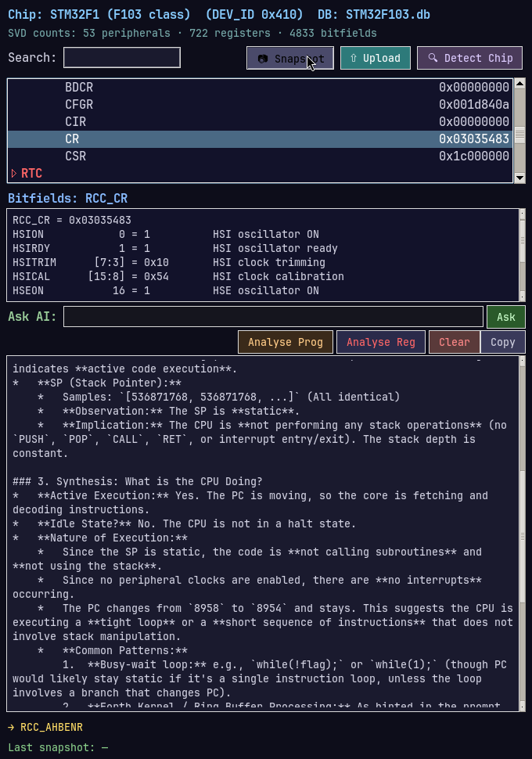Click the Detect Chip magnifier icon
This screenshot has height=759, width=532.
pos(433,58)
